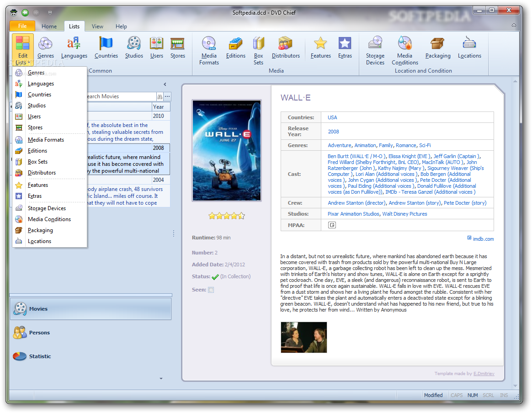
Task: Click the File tab
Action: pyautogui.click(x=22, y=26)
